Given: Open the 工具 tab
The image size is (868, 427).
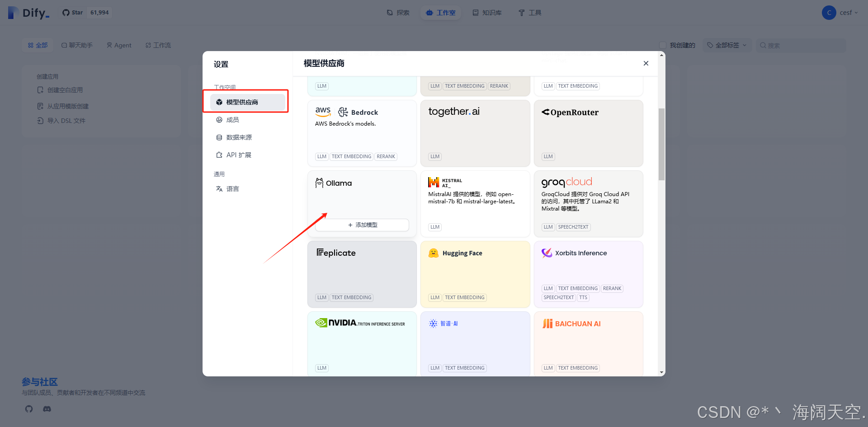Looking at the screenshot, I should point(530,13).
